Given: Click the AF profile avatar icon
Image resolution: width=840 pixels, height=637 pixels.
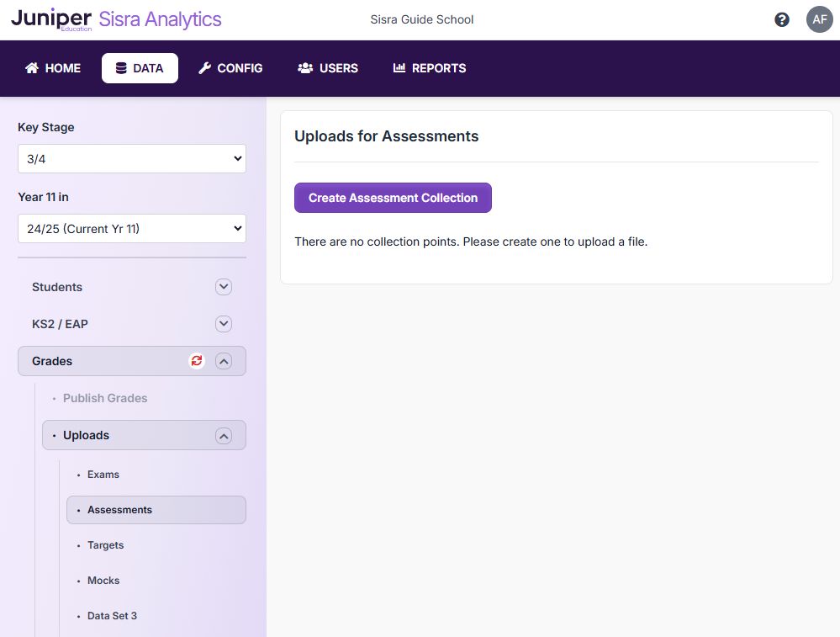Looking at the screenshot, I should coord(819,19).
